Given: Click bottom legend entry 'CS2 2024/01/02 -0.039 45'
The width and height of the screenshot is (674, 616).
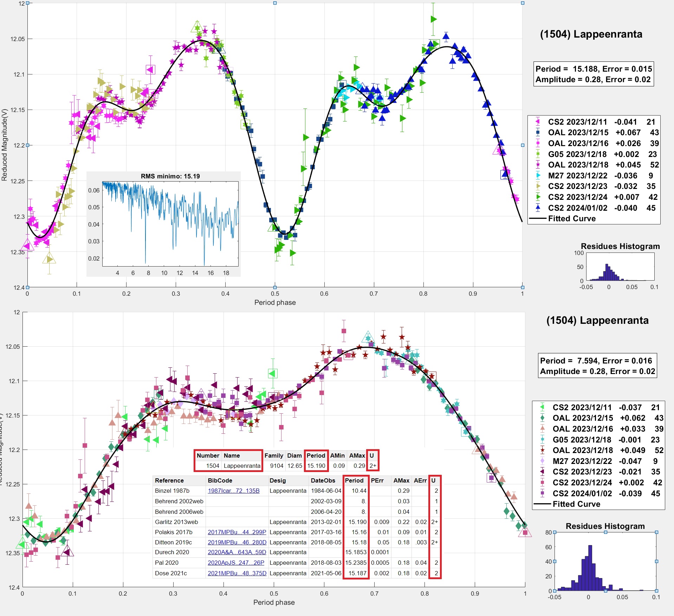Looking at the screenshot, I should coord(599,493).
